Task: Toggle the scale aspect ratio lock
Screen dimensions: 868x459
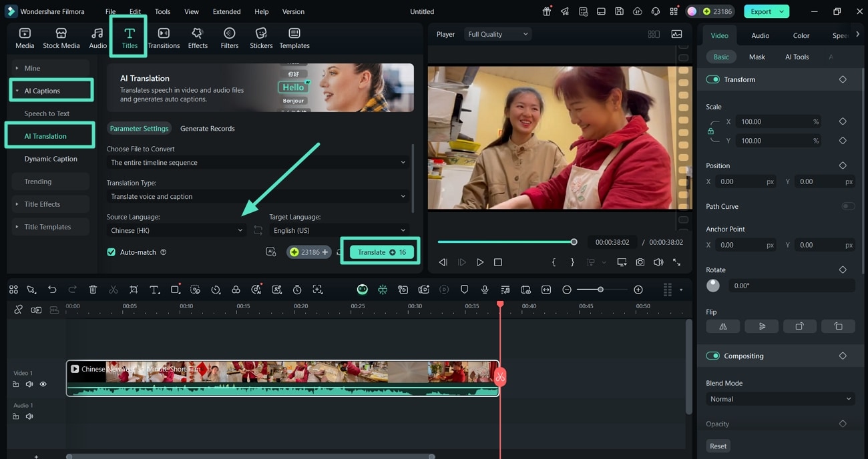Action: 710,131
